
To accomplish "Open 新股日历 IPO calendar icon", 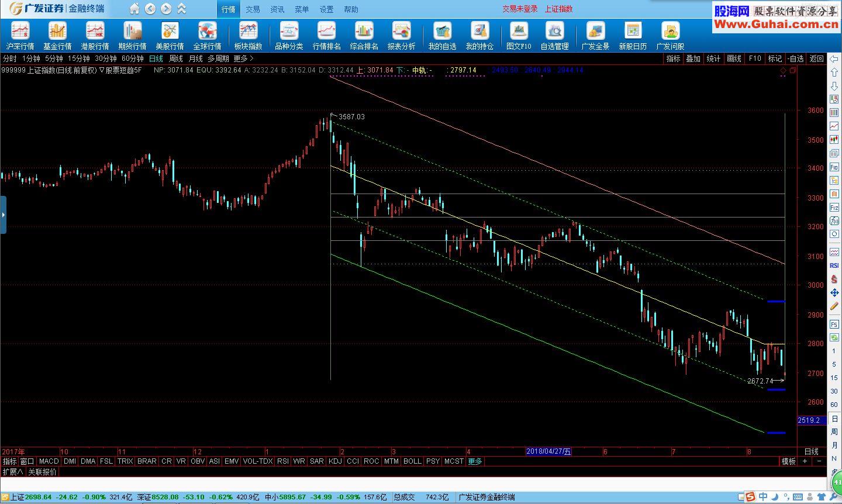I will click(633, 36).
